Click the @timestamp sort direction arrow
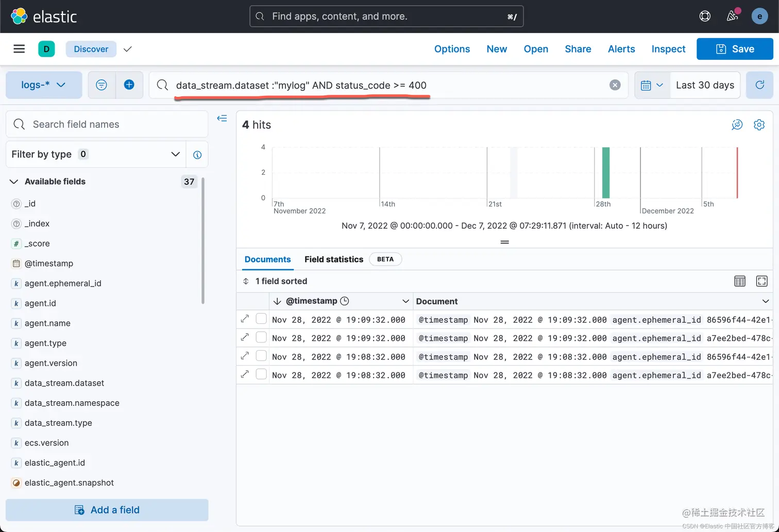779x532 pixels. [x=277, y=301]
